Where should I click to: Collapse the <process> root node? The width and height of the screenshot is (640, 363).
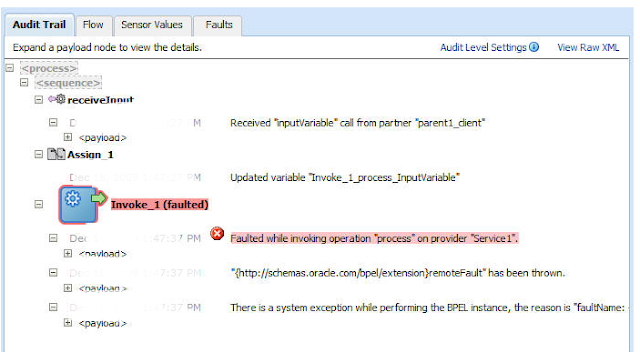tap(10, 68)
